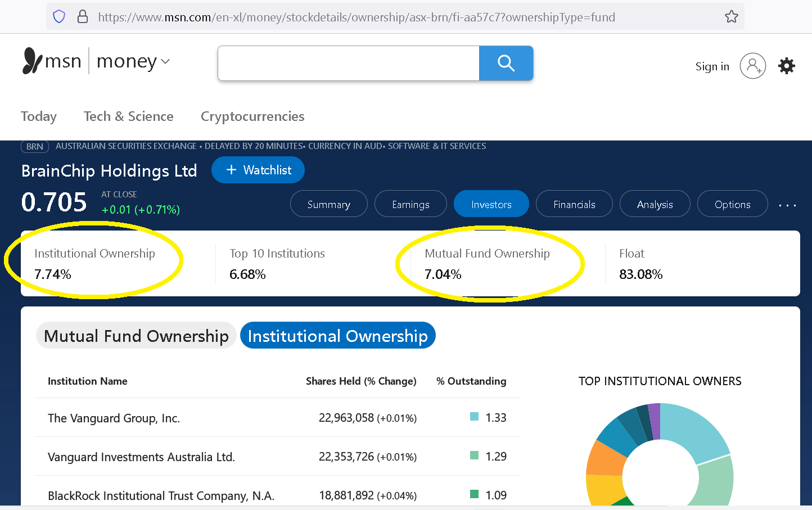The height and width of the screenshot is (510, 812).
Task: Click the address bar URL
Action: pos(357,17)
